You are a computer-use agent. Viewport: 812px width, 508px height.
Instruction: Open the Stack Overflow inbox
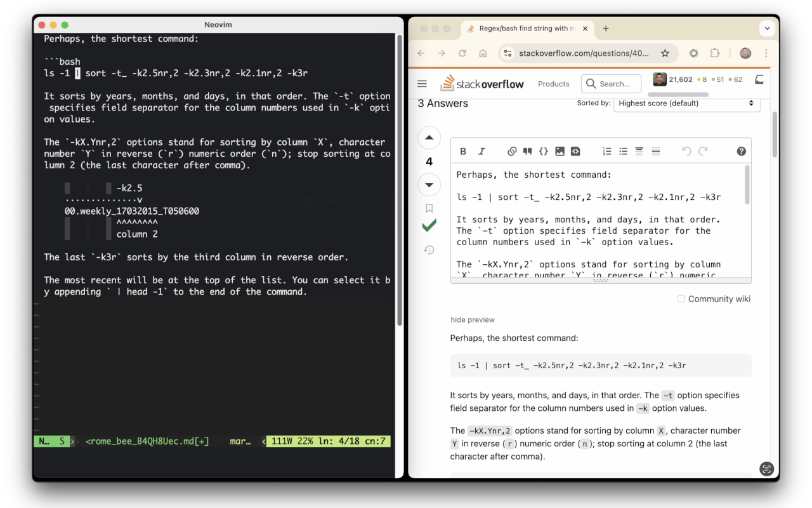click(x=759, y=79)
